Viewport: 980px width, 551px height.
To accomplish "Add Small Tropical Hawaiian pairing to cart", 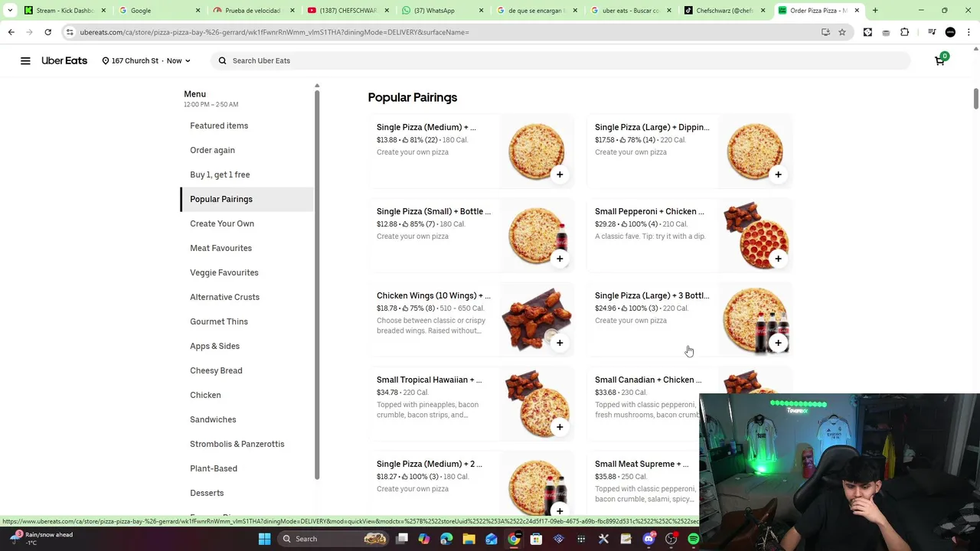I will point(560,427).
